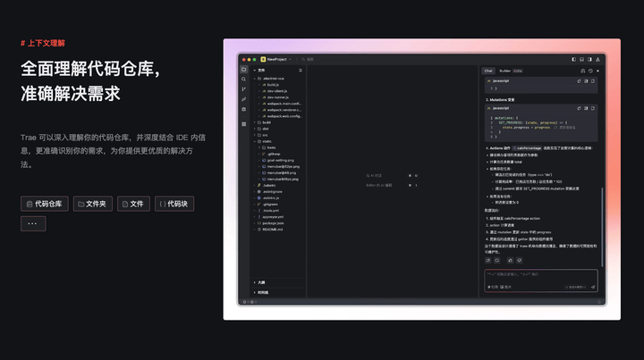This screenshot has width=644, height=360.
Task: Start a new chat with the plus icon
Action: point(583,71)
